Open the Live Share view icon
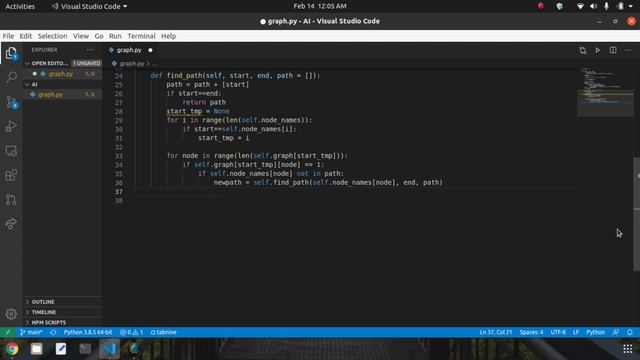Viewport: 640px width, 360px height. click(x=11, y=223)
